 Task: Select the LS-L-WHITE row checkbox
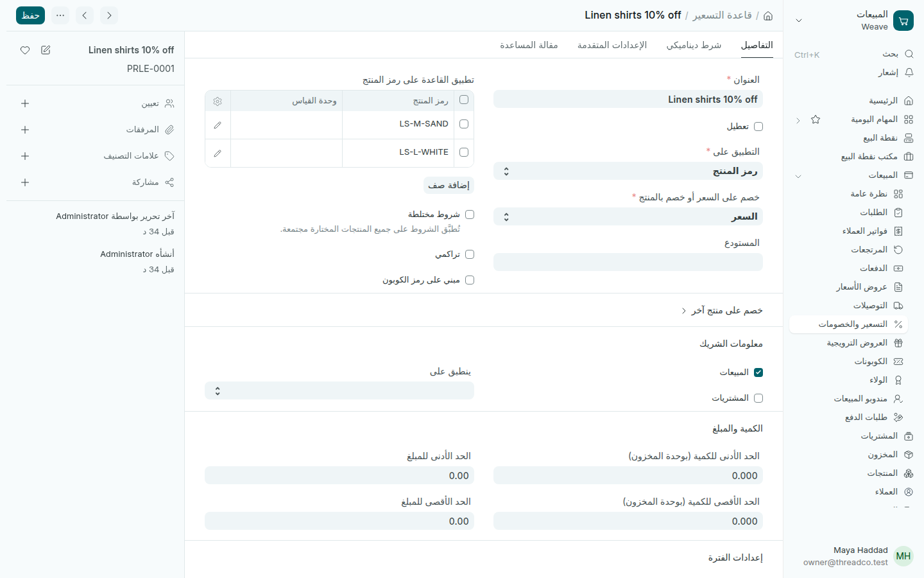[x=464, y=152]
